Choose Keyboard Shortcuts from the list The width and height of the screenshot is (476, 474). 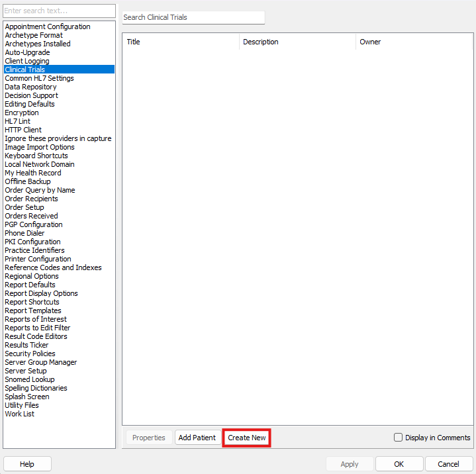(x=36, y=156)
